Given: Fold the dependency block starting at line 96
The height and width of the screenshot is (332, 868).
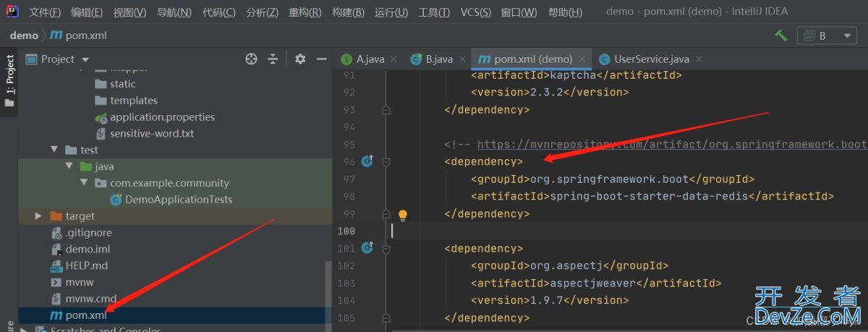Looking at the screenshot, I should point(386,162).
